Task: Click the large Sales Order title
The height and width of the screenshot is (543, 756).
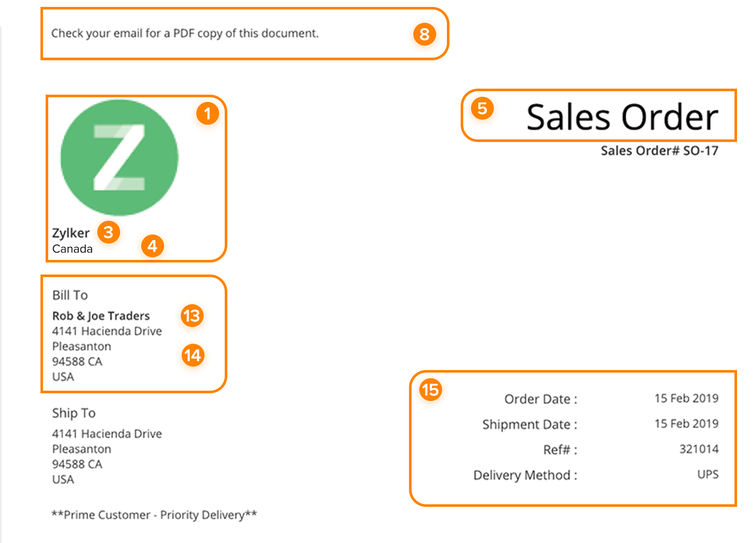Action: tap(622, 117)
